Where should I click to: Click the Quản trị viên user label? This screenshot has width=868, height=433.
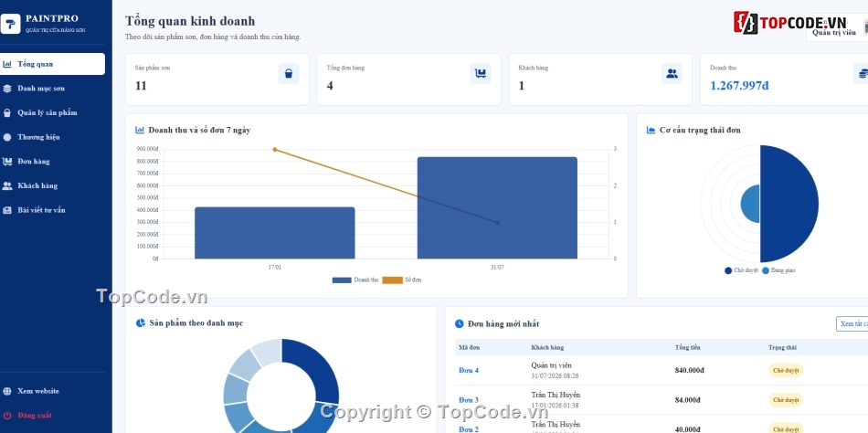click(x=833, y=33)
